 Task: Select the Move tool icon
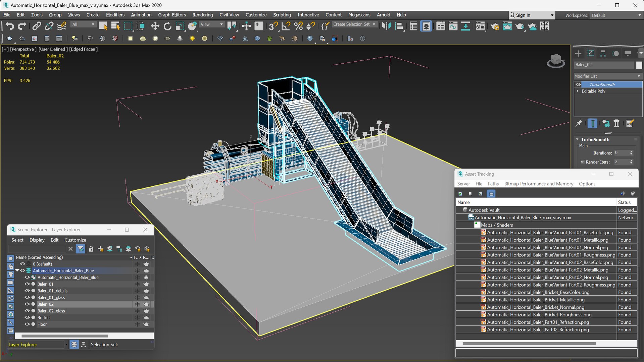pyautogui.click(x=155, y=26)
